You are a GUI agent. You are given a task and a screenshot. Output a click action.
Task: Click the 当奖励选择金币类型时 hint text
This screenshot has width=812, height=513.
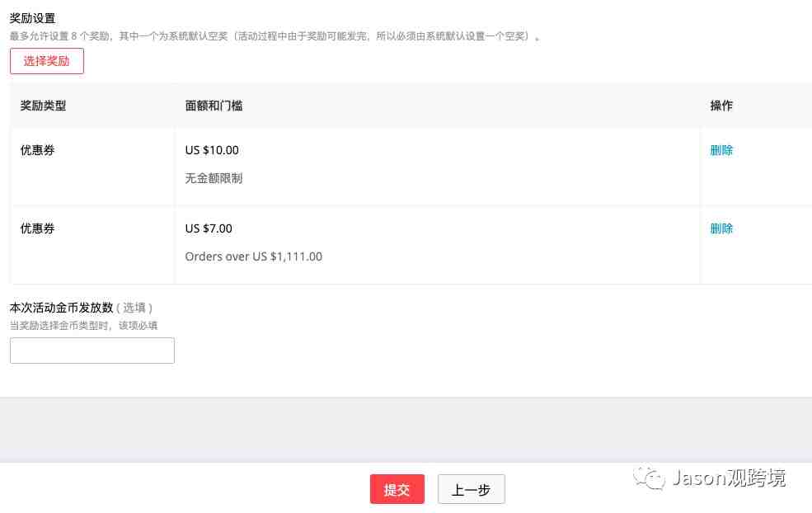83,326
